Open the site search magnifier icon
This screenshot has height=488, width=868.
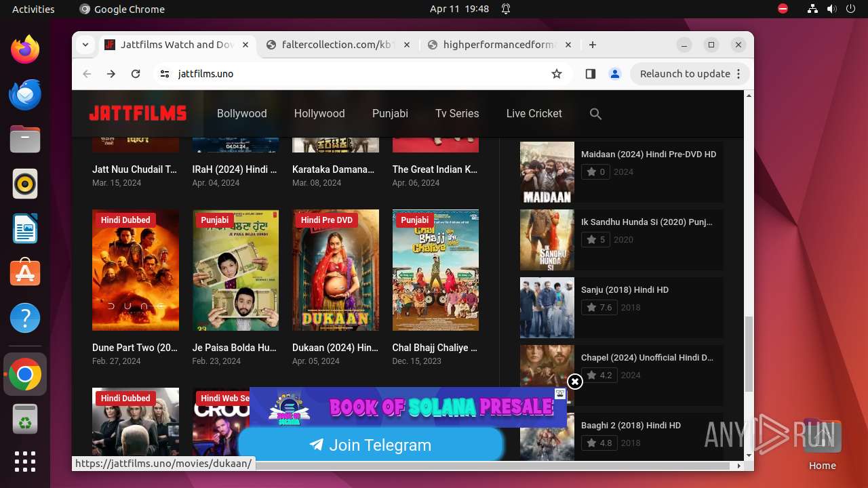click(x=595, y=114)
